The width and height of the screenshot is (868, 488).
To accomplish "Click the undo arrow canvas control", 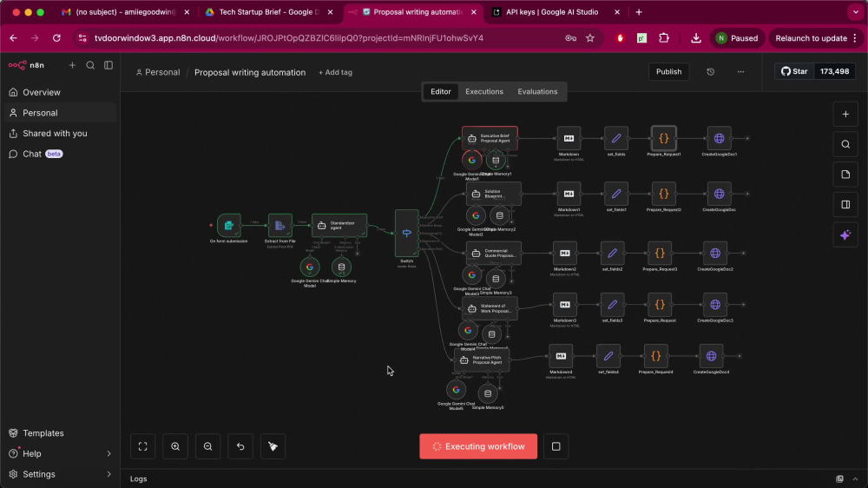I will pos(240,446).
